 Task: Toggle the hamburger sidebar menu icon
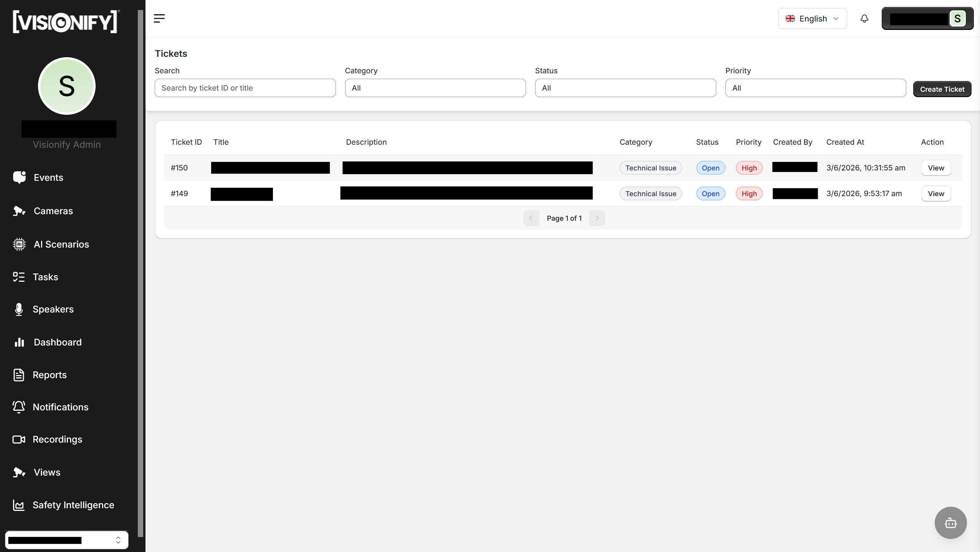159,18
